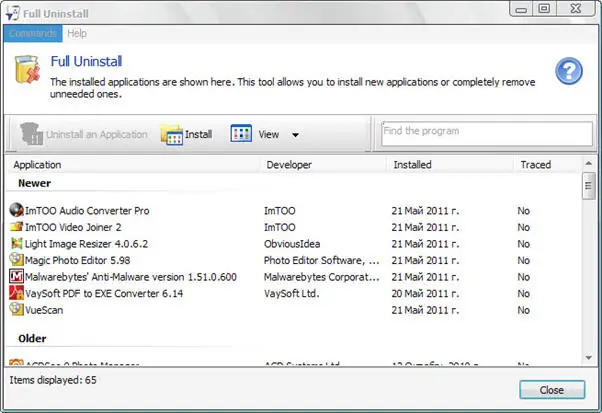Click the 20 Май 2011 г. date cell
The image size is (602, 413).
(425, 294)
